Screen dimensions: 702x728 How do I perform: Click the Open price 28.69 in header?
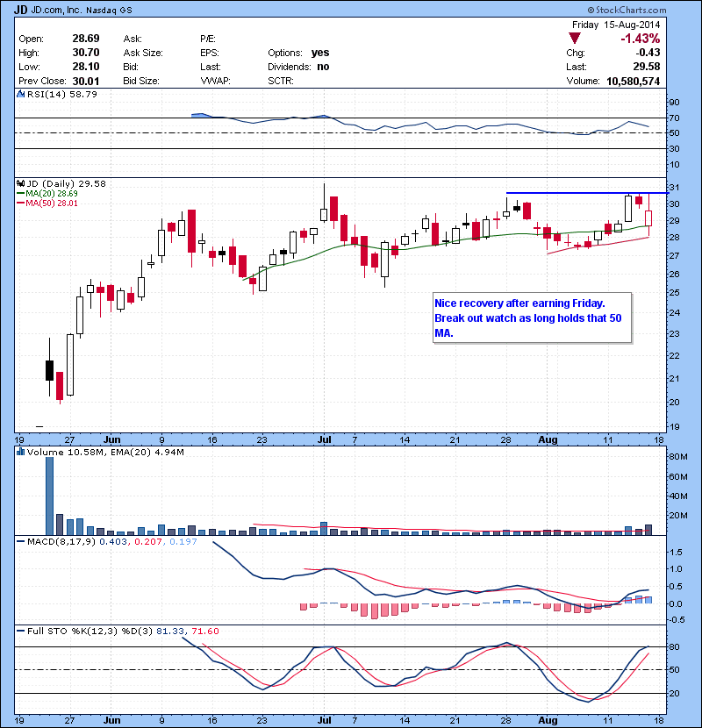(86, 39)
